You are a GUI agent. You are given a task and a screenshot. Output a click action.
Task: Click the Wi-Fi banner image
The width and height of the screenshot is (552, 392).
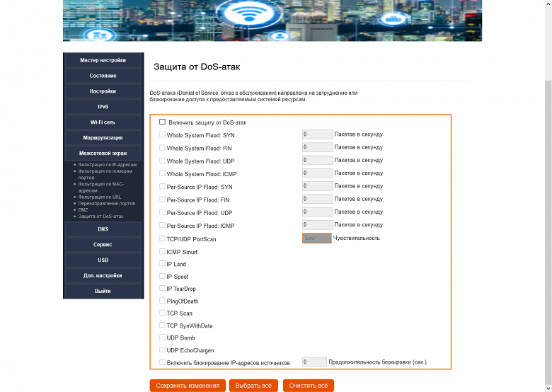click(272, 21)
